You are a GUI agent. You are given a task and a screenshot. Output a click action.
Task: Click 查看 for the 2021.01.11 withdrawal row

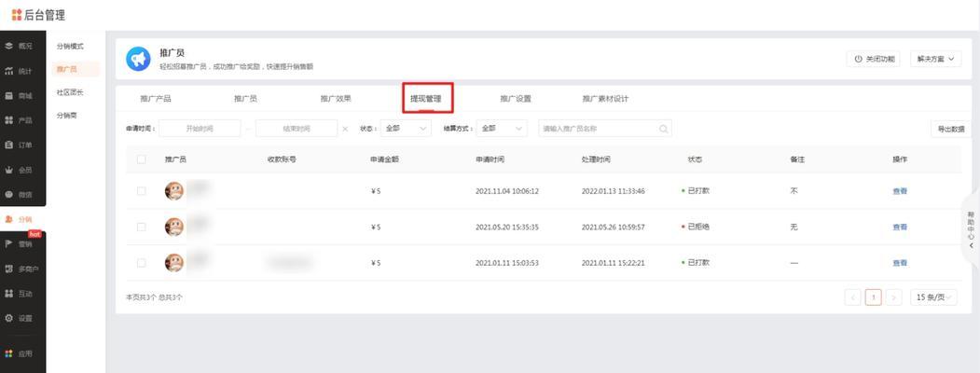tap(900, 263)
